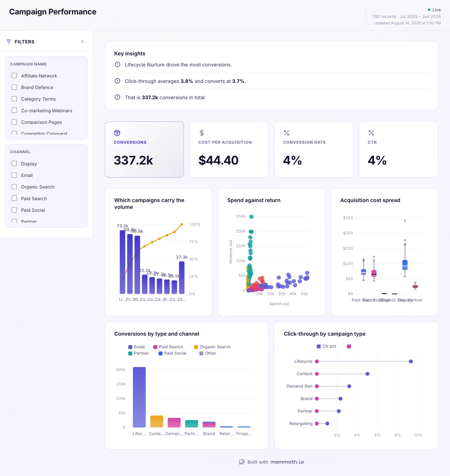
Task: Click the Lifecycle Ctr pct dot
Action: [411, 361]
